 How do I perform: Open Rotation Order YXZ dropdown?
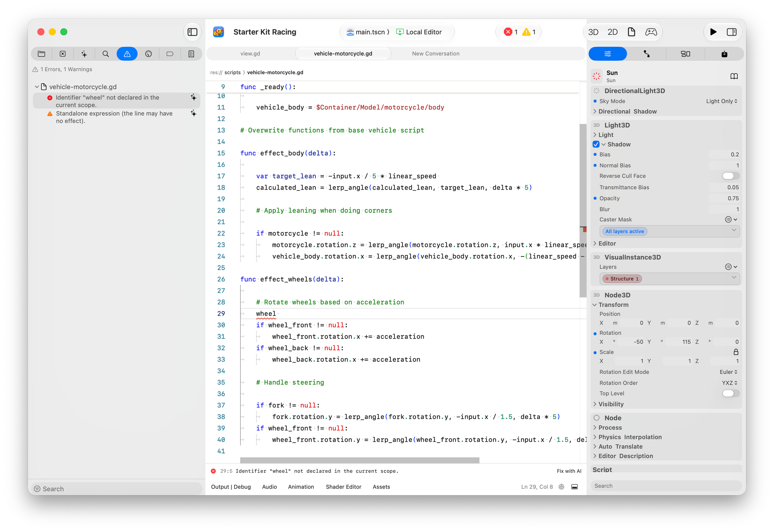729,383
